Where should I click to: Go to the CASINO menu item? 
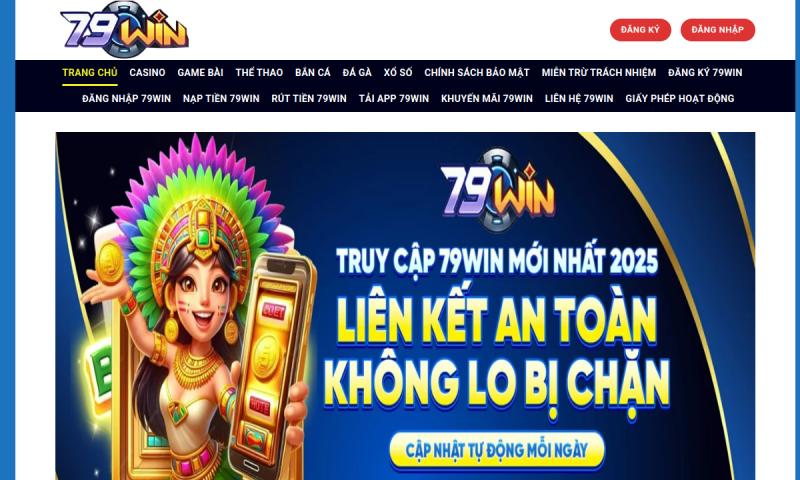(x=147, y=72)
